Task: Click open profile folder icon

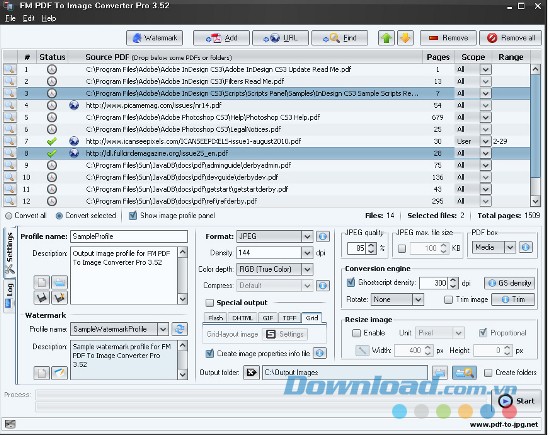Action: coord(60,283)
